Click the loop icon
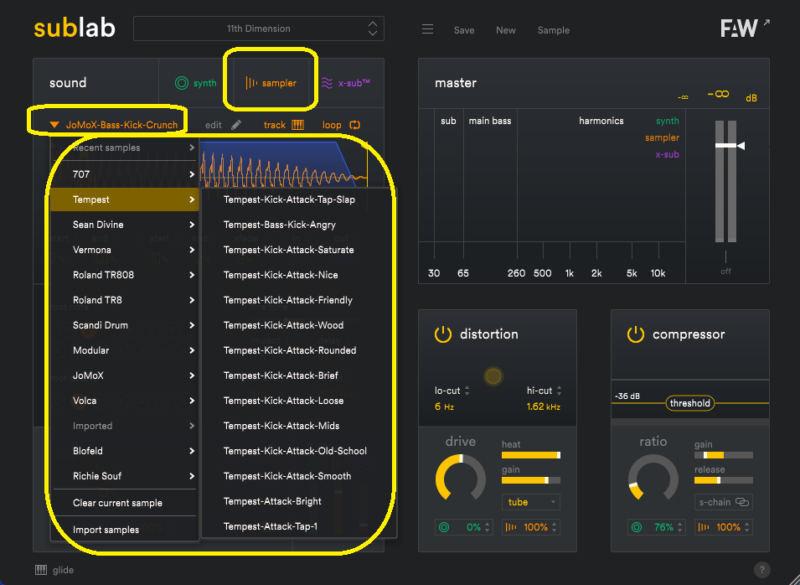 [354, 125]
